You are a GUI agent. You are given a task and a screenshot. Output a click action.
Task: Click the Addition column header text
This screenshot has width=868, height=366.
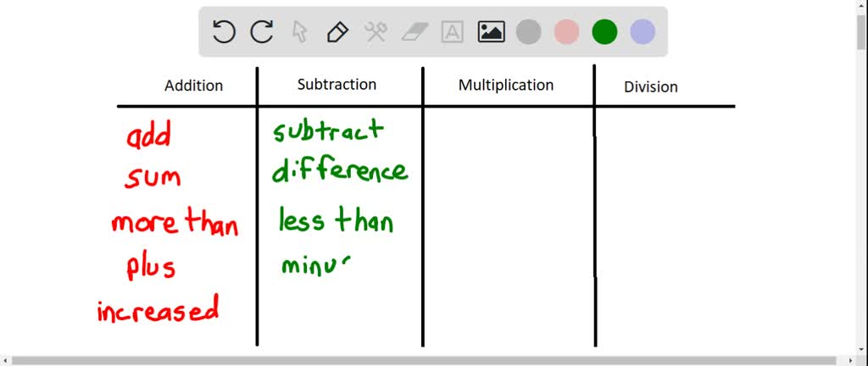click(194, 86)
